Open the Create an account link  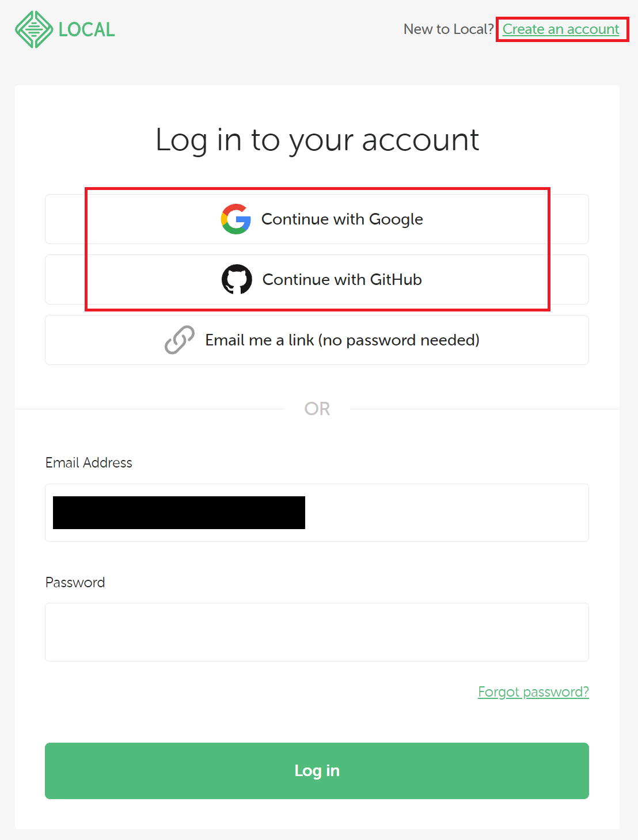pyautogui.click(x=561, y=29)
